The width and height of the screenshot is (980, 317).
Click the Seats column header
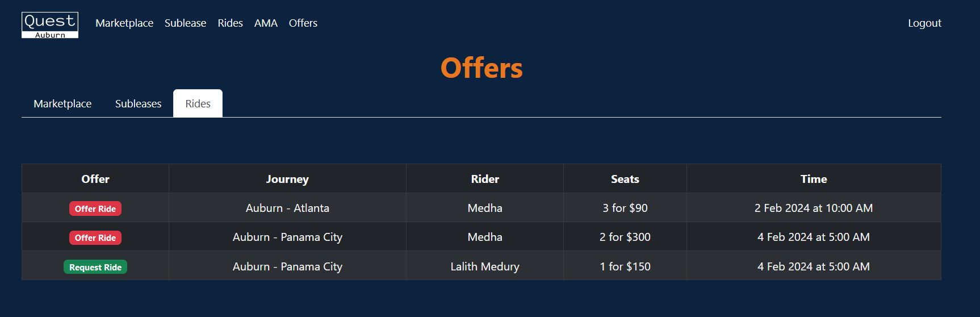point(625,179)
